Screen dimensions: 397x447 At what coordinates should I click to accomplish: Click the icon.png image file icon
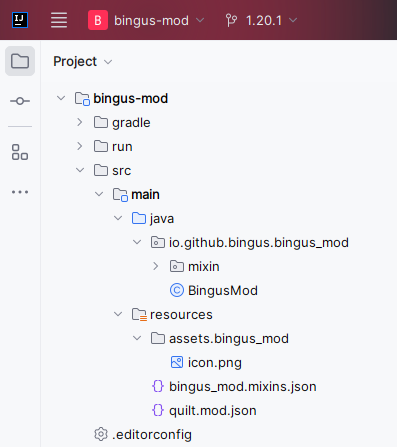[x=177, y=362]
